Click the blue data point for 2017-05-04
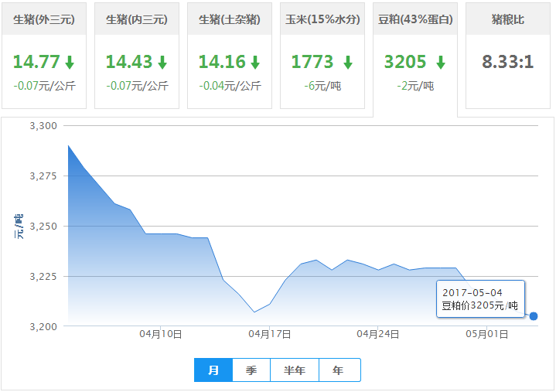The width and height of the screenshot is (556, 392). pyautogui.click(x=534, y=316)
